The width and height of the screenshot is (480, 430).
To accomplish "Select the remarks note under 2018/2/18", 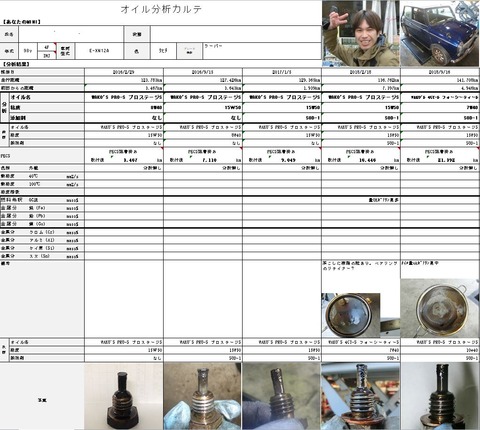I will 360,266.
